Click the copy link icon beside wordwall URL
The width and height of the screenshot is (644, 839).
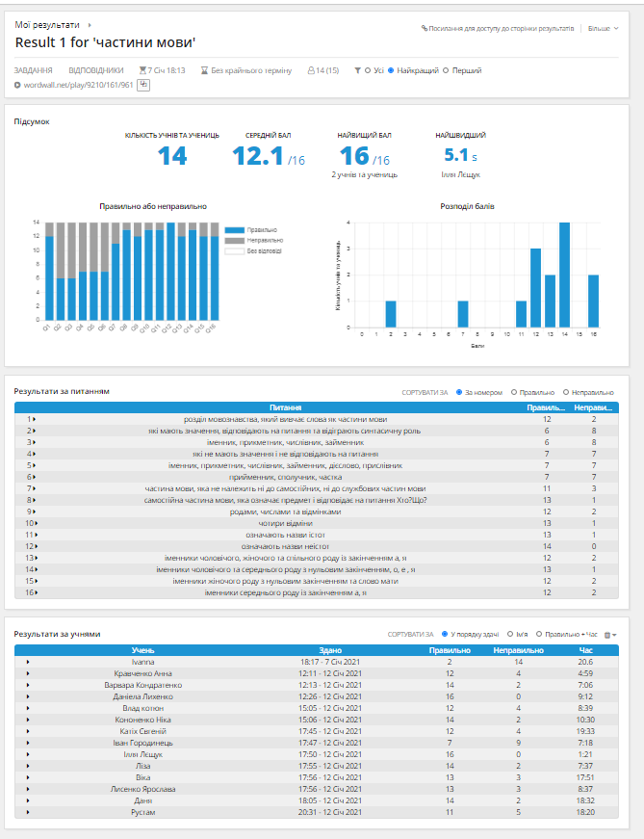pyautogui.click(x=143, y=85)
